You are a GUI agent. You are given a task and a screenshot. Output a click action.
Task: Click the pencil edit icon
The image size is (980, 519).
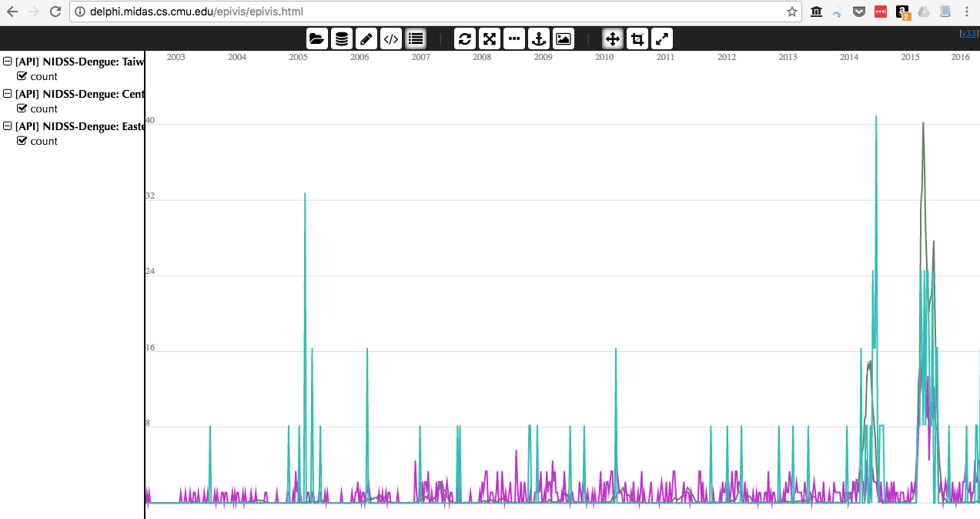(366, 39)
